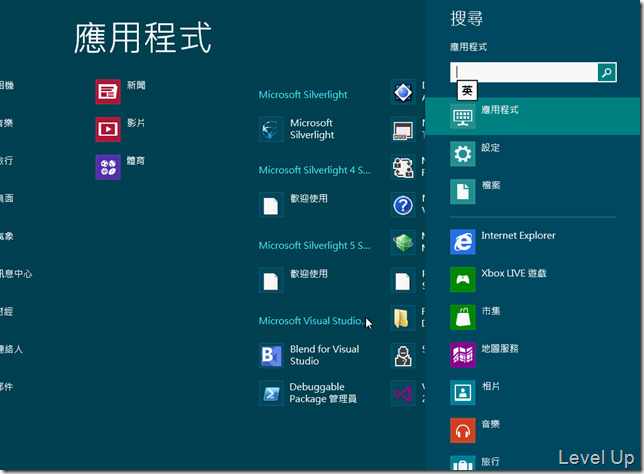Viewport: 644px width, 474px height.
Task: Launch Blend for Visual Studio
Action: tap(271, 356)
